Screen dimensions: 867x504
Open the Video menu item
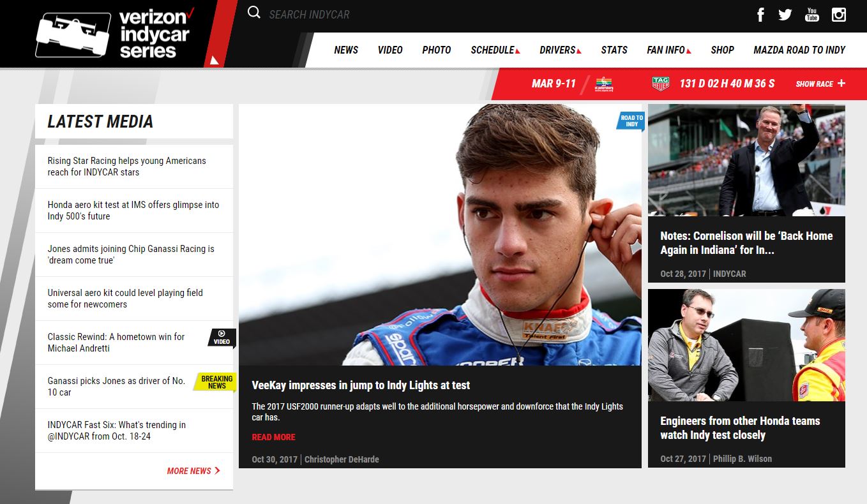click(x=390, y=50)
